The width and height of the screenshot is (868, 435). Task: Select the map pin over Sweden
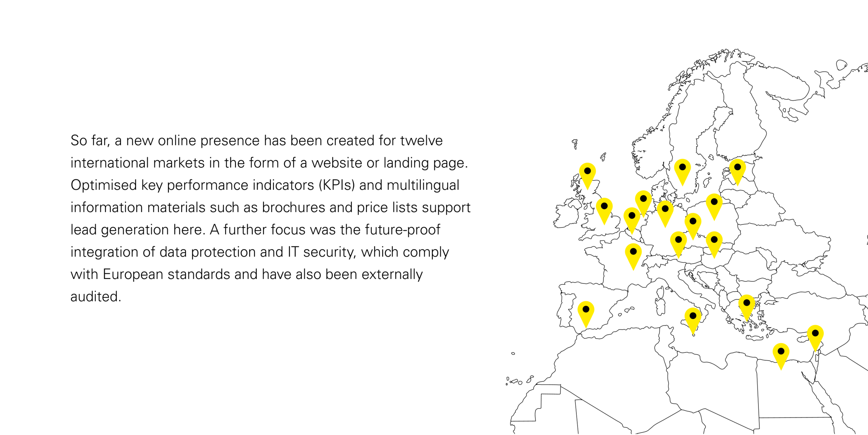pos(683,171)
